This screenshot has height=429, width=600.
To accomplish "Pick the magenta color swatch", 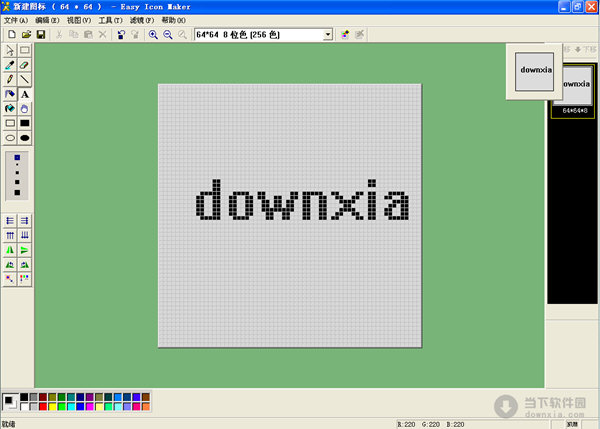I will coord(90,406).
